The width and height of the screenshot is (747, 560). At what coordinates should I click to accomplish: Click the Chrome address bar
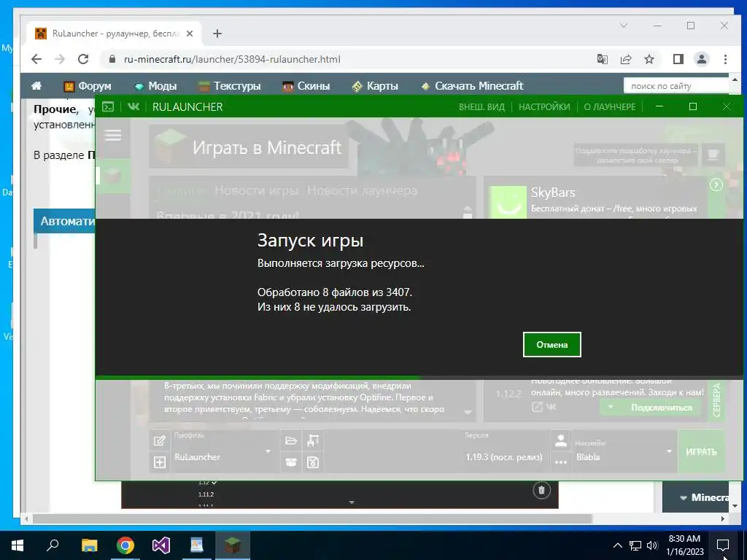coord(348,59)
